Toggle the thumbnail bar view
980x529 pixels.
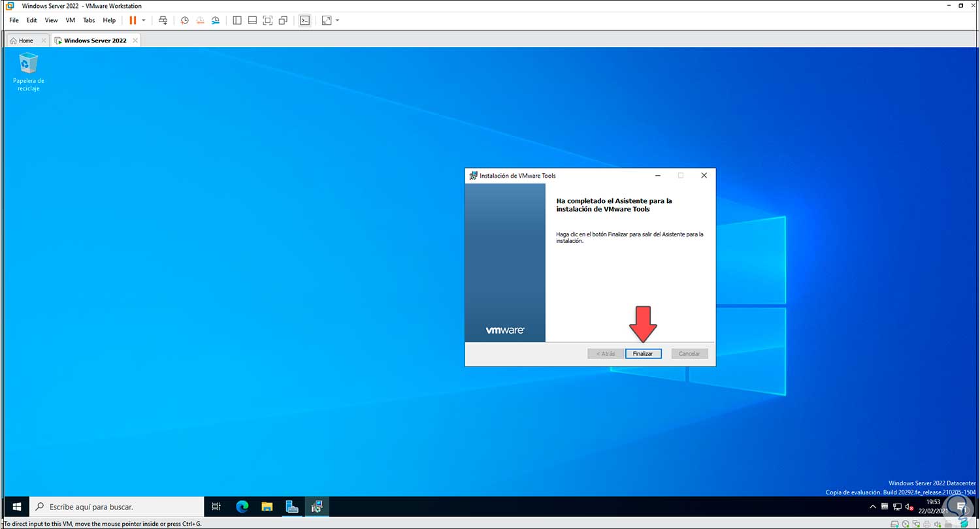252,20
